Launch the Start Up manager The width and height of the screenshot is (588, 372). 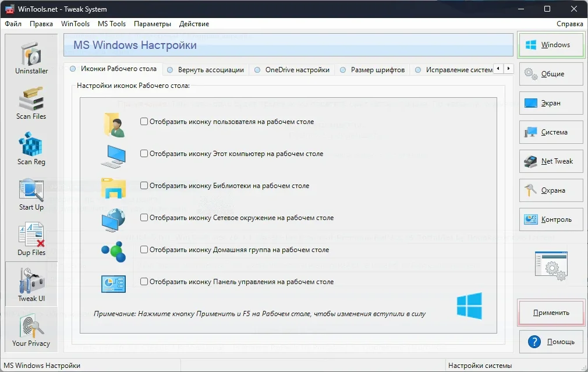(31, 194)
